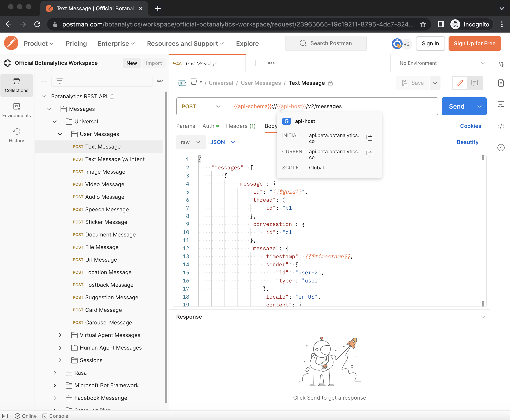This screenshot has width=510, height=420.
Task: Switch to edit mode pencil icon
Action: [x=460, y=83]
